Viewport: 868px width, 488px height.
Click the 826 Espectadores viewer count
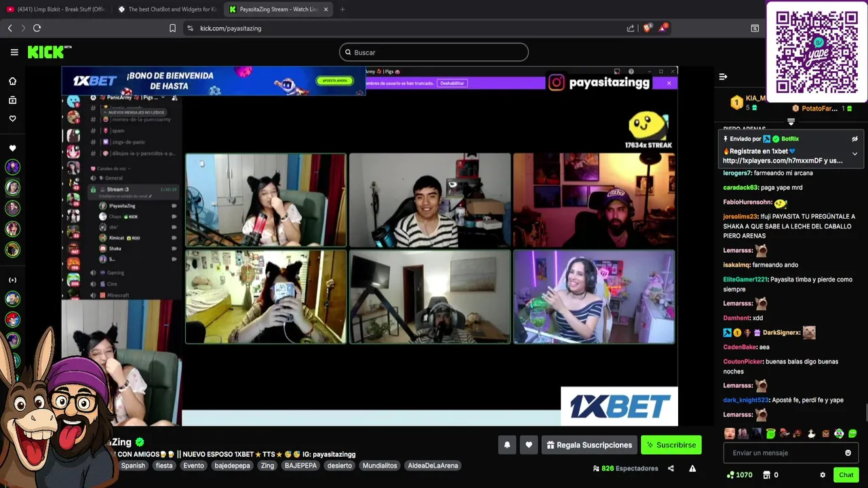click(625, 468)
